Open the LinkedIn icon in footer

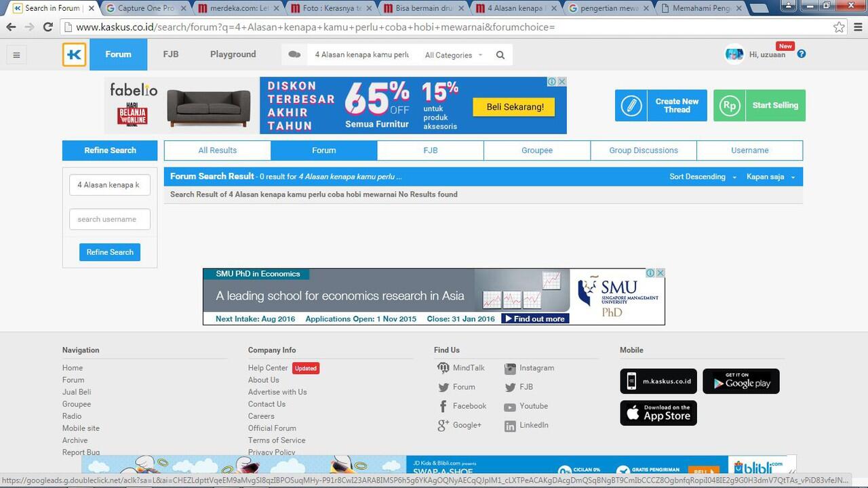click(x=510, y=426)
